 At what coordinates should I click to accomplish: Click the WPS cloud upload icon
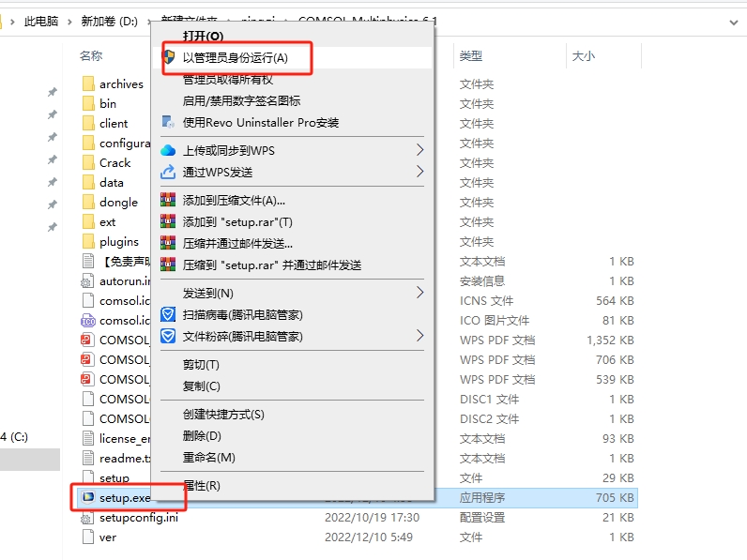[x=168, y=150]
